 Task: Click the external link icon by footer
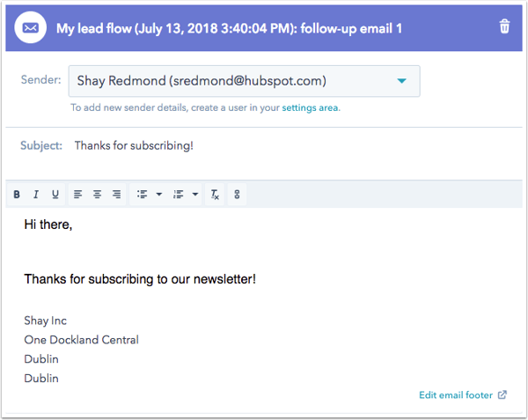pos(502,394)
